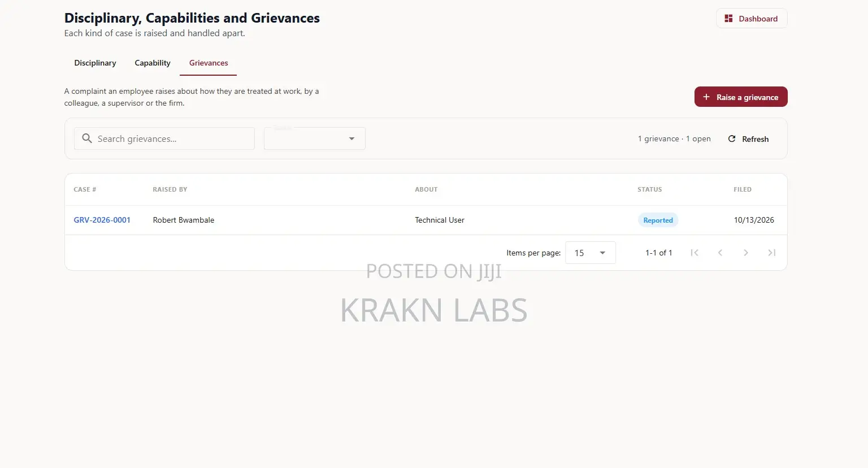The image size is (868, 468).
Task: Click the ABOUT column header
Action: pyautogui.click(x=426, y=189)
